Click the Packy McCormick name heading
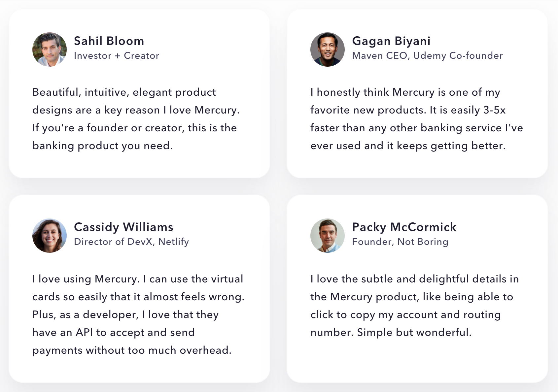The width and height of the screenshot is (558, 392). (x=404, y=227)
